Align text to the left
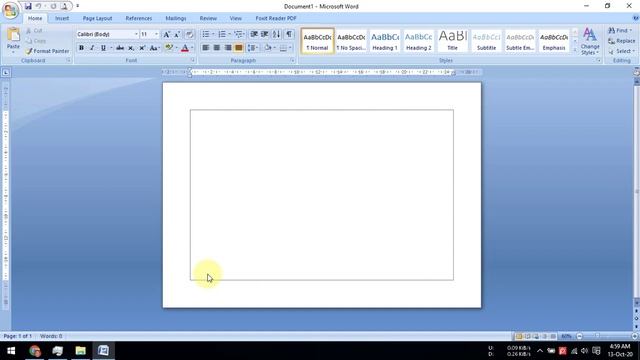 pyautogui.click(x=206, y=48)
